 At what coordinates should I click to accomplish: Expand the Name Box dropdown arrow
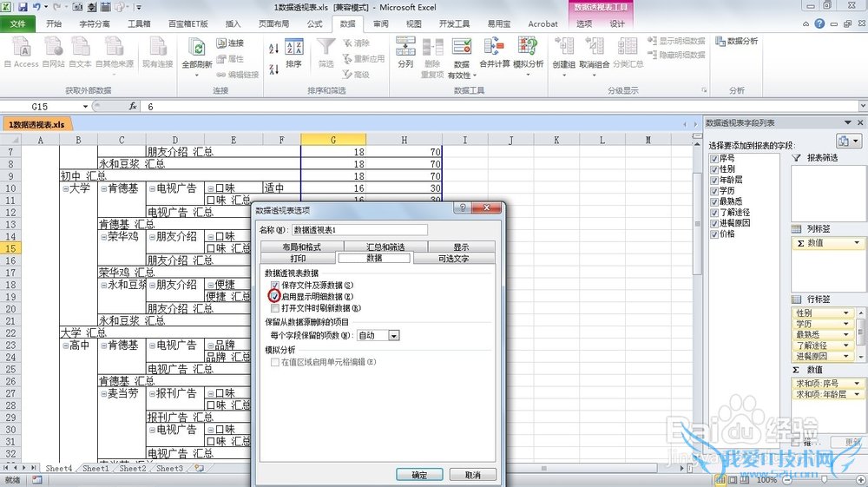[x=85, y=106]
